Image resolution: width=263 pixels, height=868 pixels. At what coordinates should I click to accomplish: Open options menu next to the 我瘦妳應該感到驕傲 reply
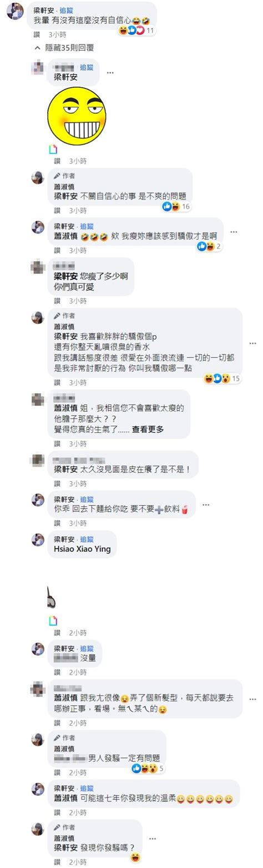pos(234,232)
